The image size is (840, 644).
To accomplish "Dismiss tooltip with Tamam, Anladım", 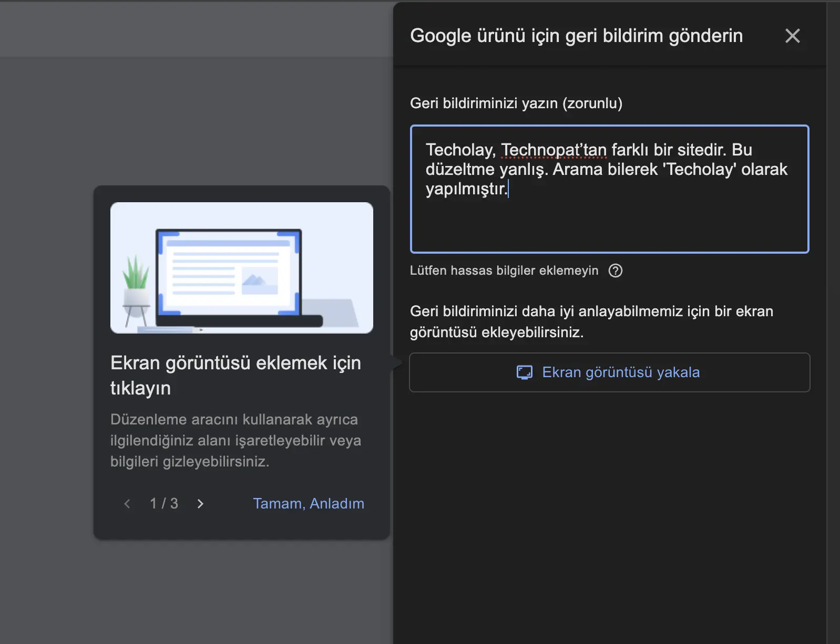I will click(x=309, y=503).
